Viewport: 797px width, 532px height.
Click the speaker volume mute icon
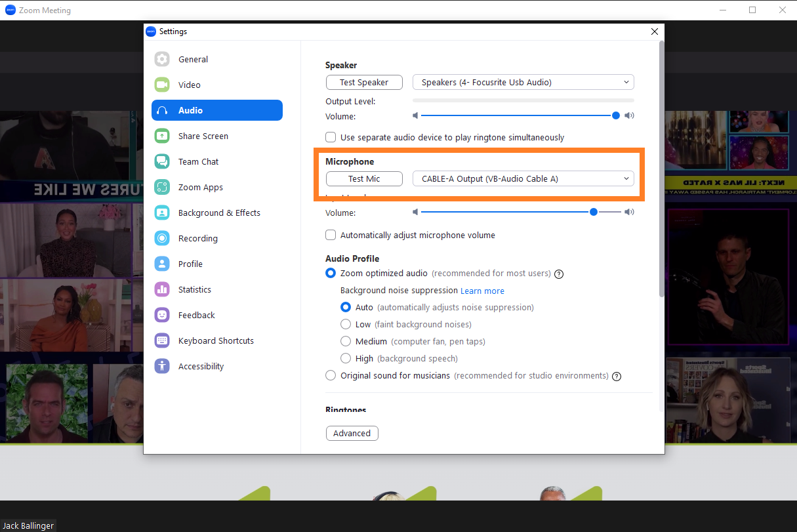pos(415,115)
